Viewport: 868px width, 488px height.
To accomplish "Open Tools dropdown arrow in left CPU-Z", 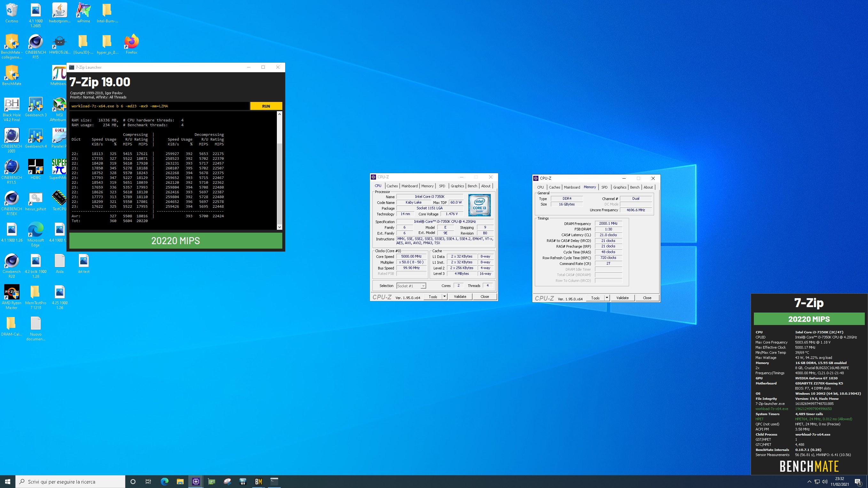I will coord(444,297).
